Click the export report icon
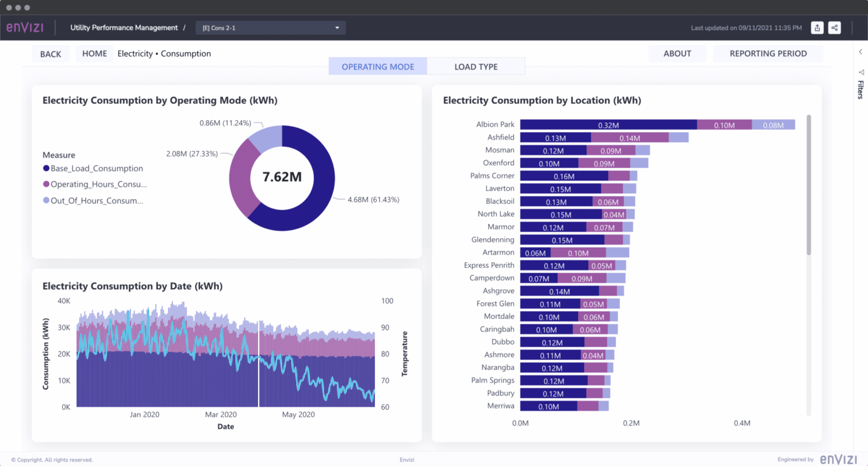Screen dimensions: 868x466 [x=817, y=27]
